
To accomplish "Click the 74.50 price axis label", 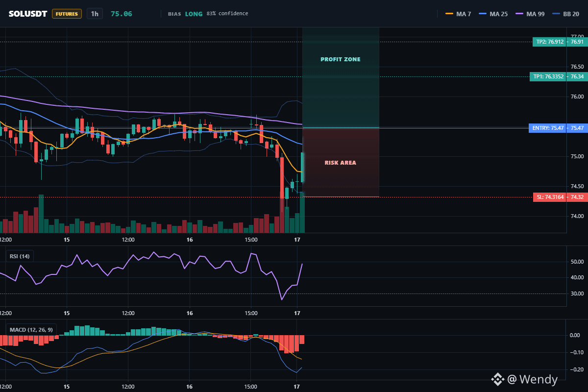I will [x=577, y=186].
